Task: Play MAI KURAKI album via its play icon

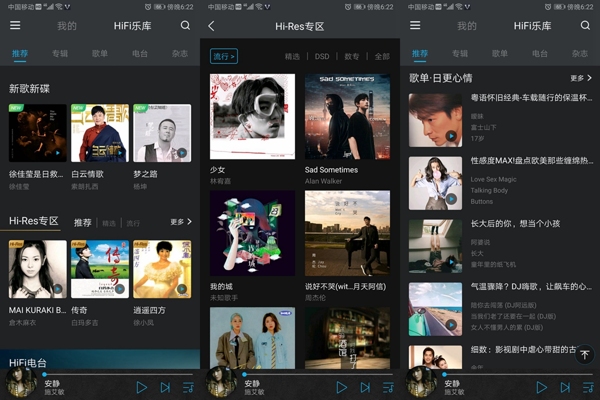Action: tap(57, 289)
